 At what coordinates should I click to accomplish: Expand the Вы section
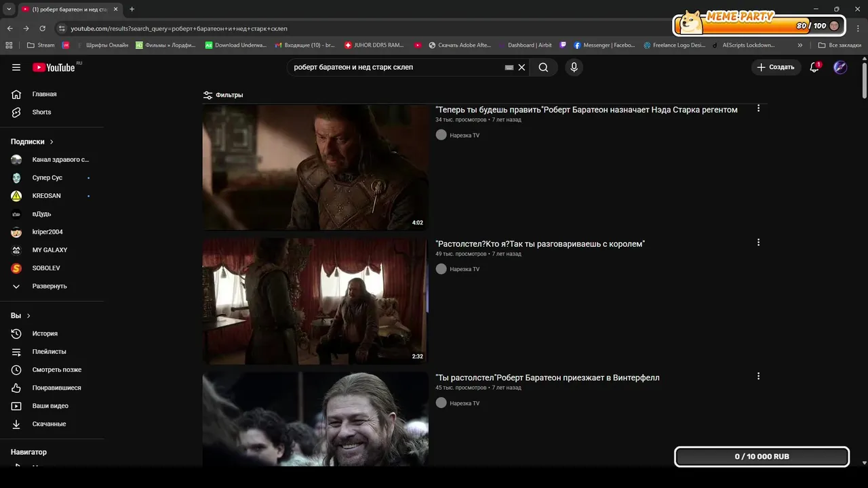click(21, 316)
